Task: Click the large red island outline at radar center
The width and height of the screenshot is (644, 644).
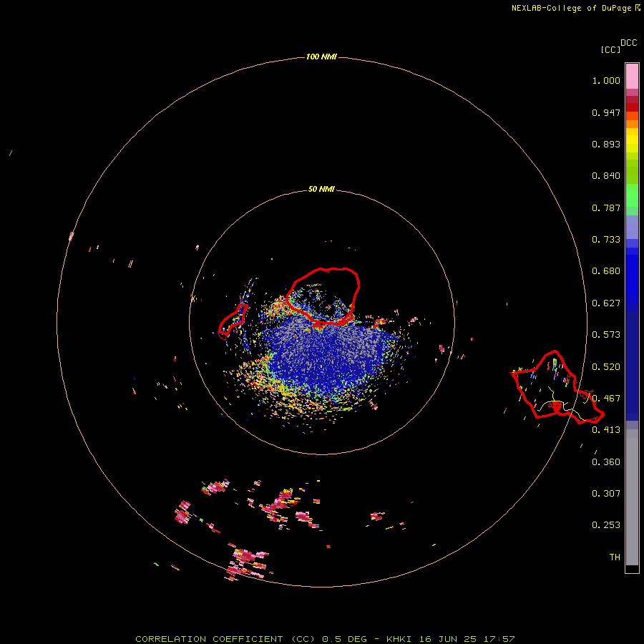Action: click(x=323, y=296)
